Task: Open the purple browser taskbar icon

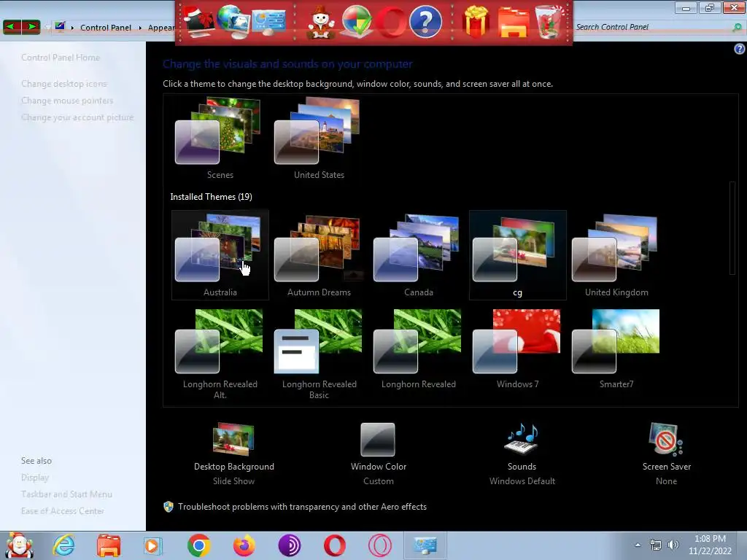Action: click(289, 545)
